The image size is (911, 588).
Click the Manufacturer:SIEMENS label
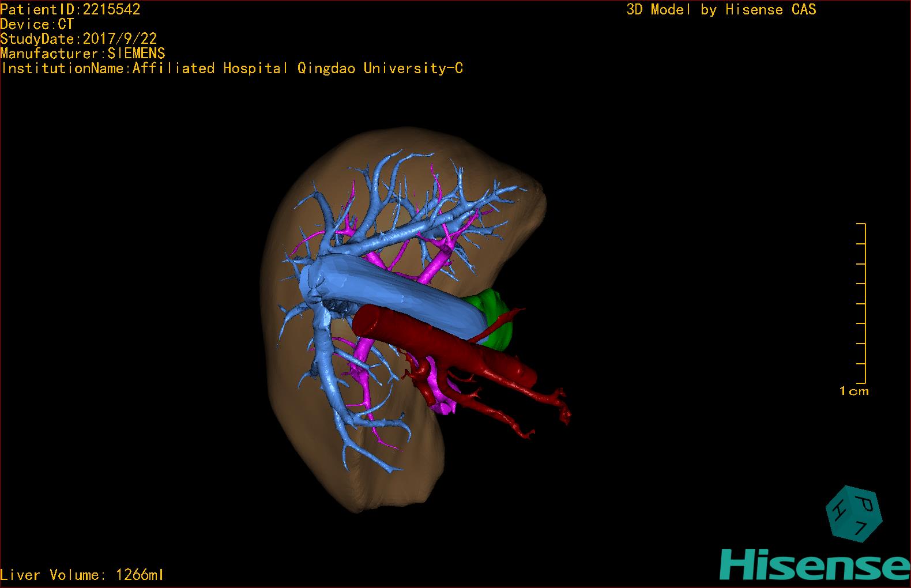82,54
